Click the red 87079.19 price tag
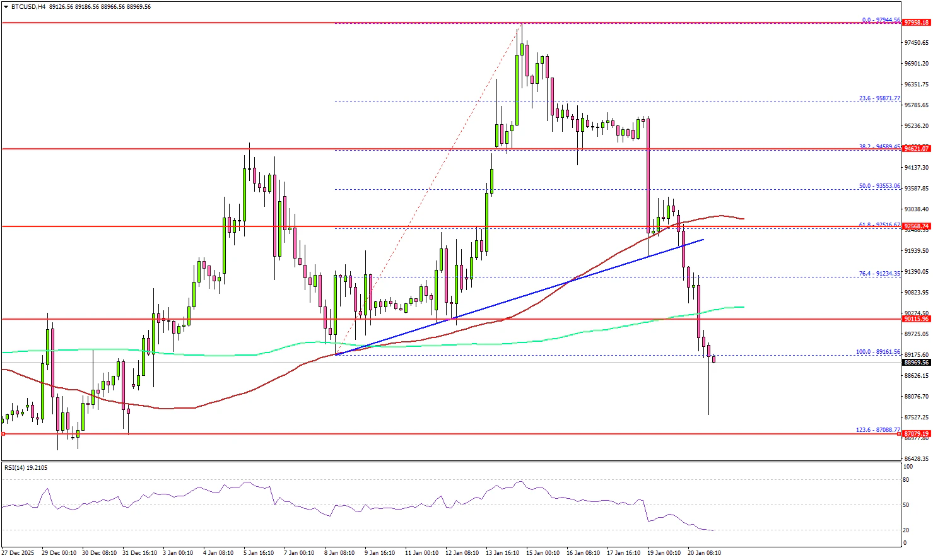The width and height of the screenshot is (933, 560). [x=916, y=434]
